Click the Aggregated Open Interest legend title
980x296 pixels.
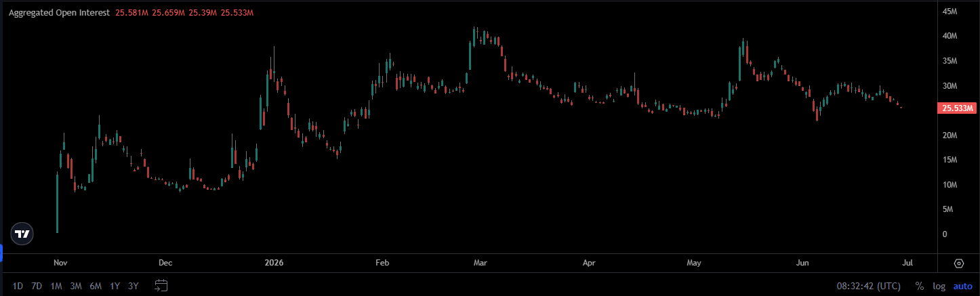click(59, 13)
